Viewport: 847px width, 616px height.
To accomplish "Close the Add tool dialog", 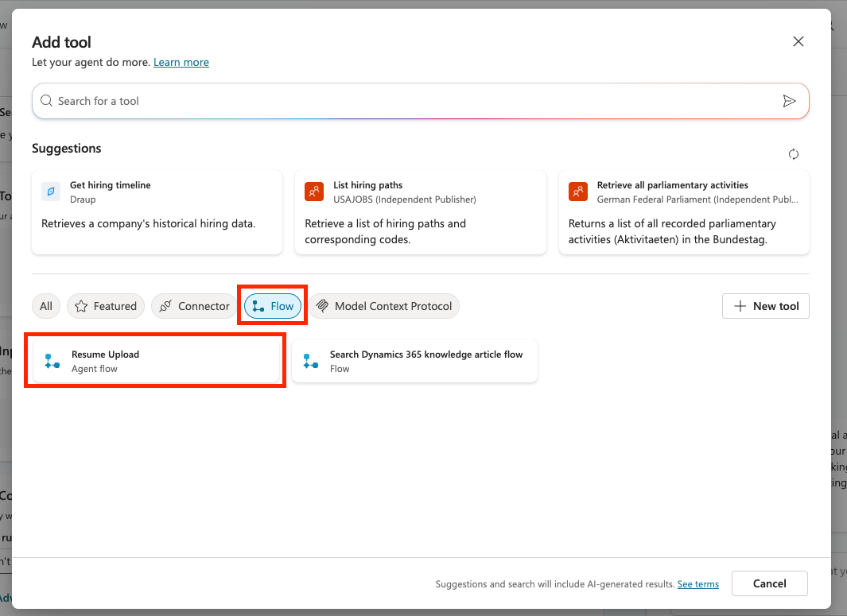I will pyautogui.click(x=798, y=41).
